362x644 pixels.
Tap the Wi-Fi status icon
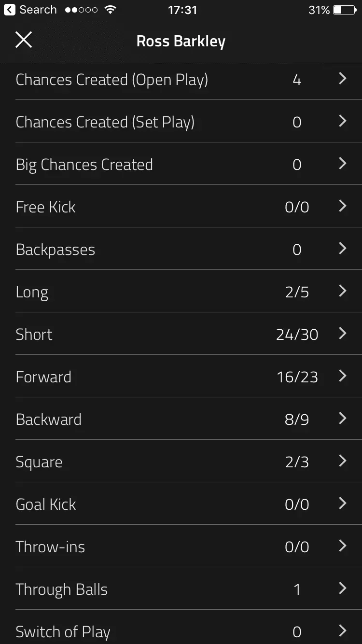point(110,10)
